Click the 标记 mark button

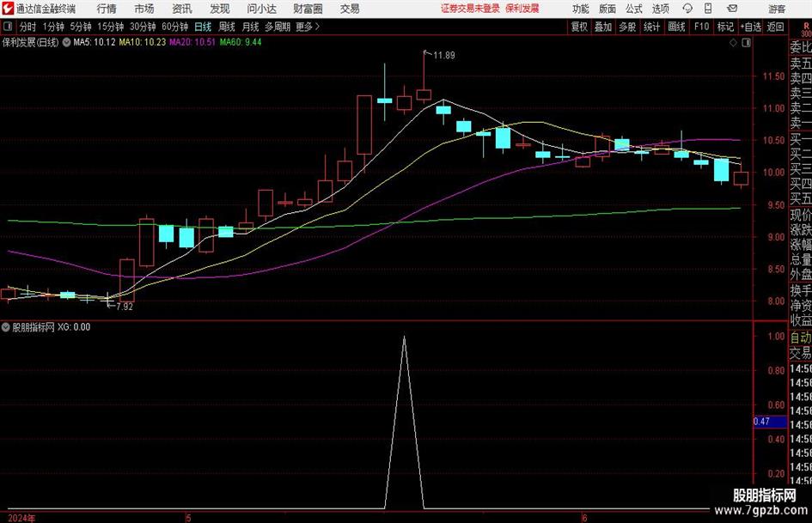pyautogui.click(x=725, y=27)
